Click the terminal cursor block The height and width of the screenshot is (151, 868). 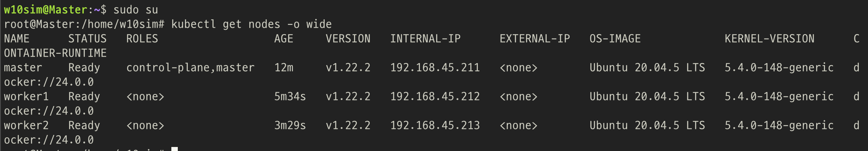pos(175,149)
